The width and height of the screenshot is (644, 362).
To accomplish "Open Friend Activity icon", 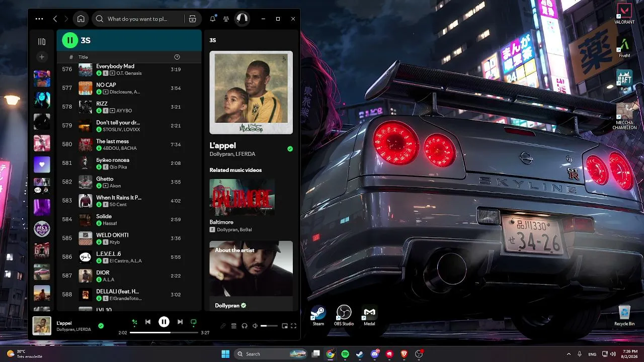I will (226, 19).
